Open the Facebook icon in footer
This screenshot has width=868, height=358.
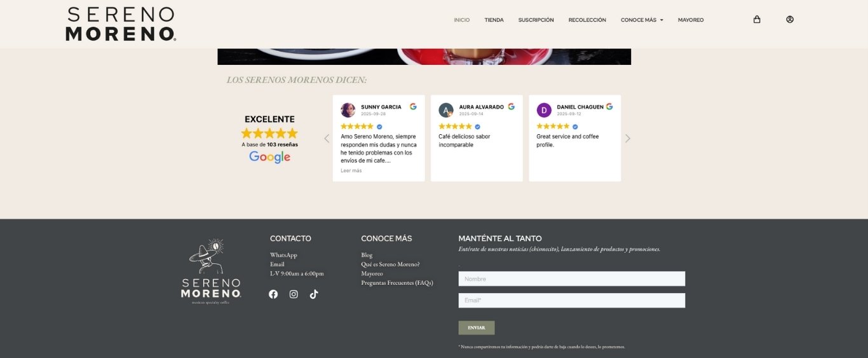[x=273, y=294]
